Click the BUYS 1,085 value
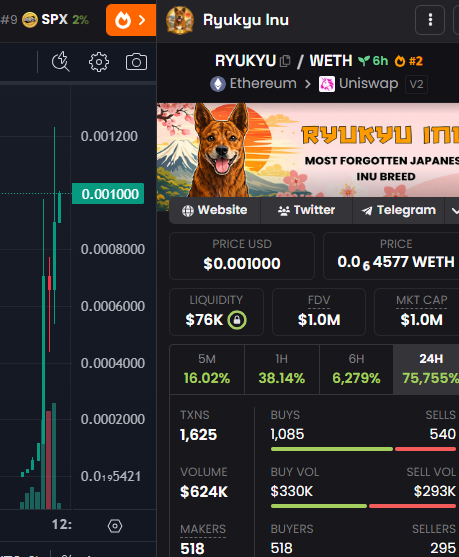Viewport: 459px width, 557px height. coord(287,434)
